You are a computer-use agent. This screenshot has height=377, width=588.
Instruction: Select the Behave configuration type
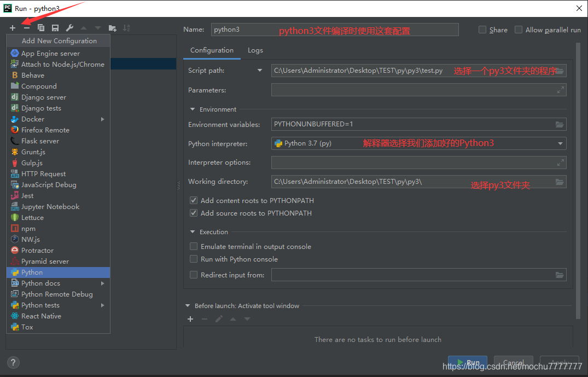(x=58, y=75)
